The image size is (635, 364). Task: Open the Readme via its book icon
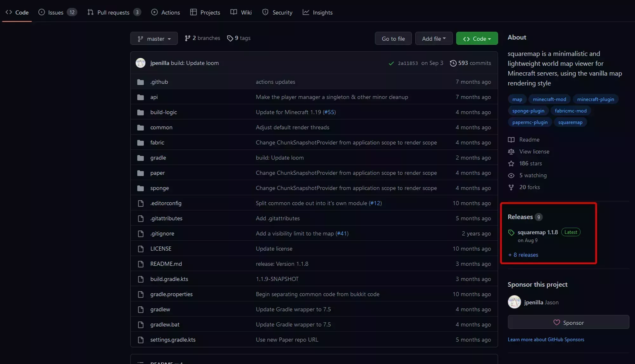[511, 140]
